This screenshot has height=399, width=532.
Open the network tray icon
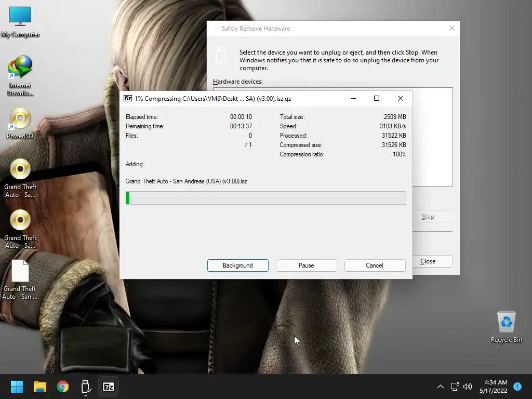pyautogui.click(x=455, y=387)
